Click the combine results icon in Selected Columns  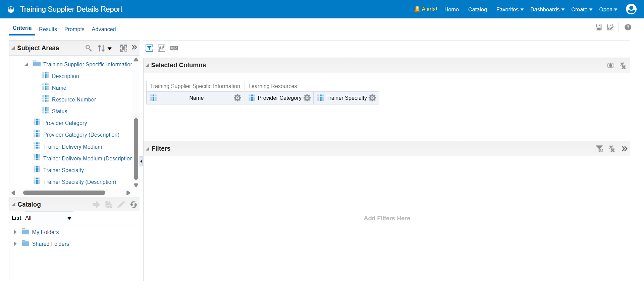coord(610,66)
